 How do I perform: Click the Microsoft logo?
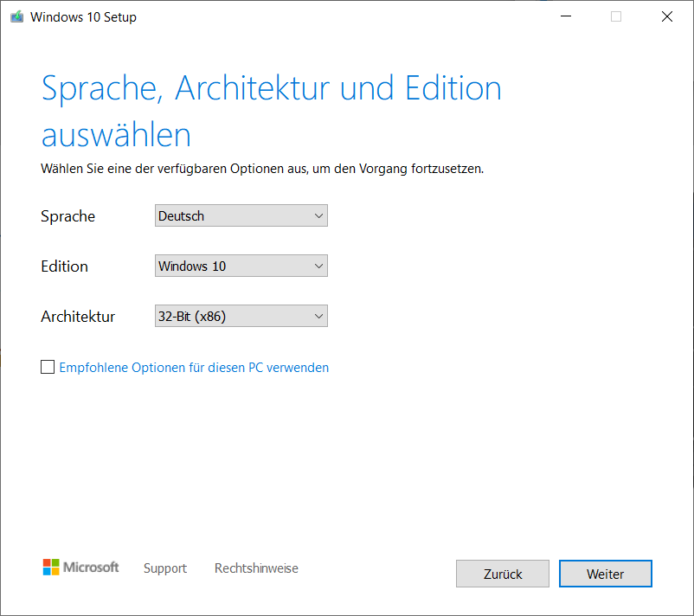pos(80,567)
